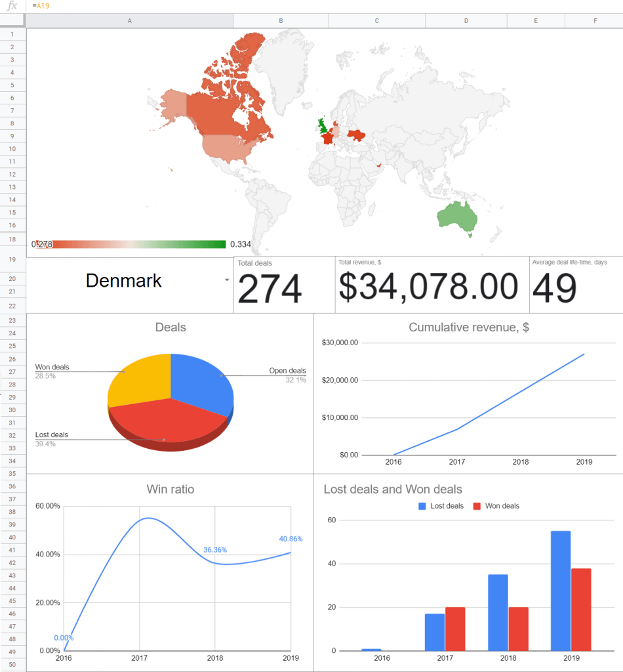Image resolution: width=623 pixels, height=672 pixels.
Task: Select column A header
Action: pyautogui.click(x=129, y=21)
